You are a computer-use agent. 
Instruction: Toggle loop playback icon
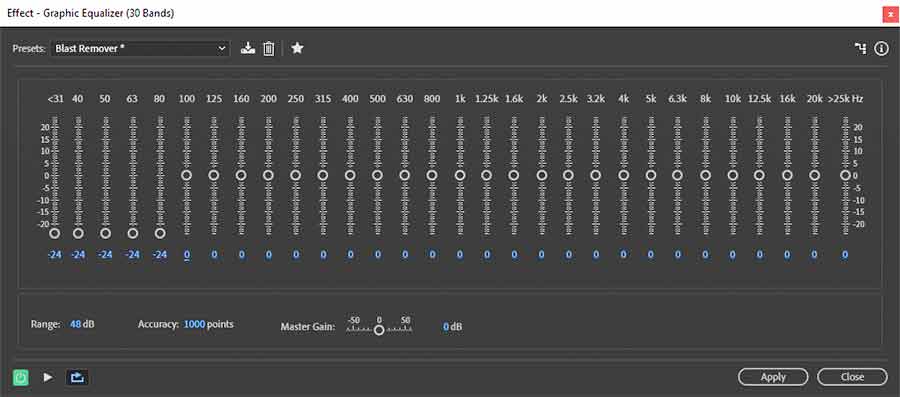point(77,377)
